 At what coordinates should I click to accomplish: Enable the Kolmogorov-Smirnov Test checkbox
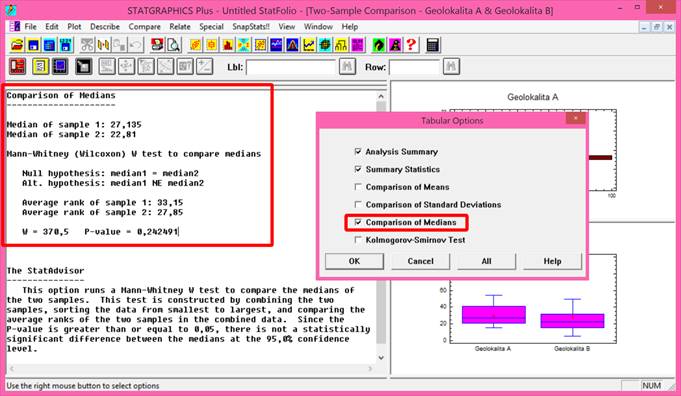coord(358,240)
